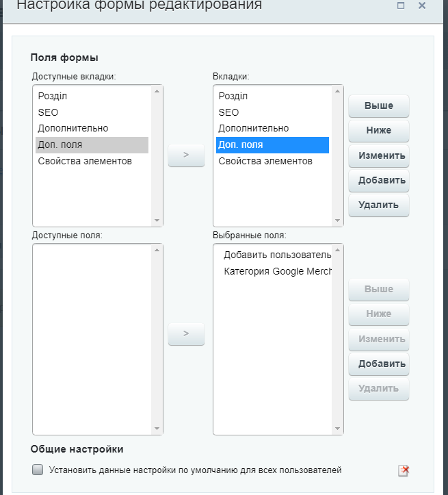The image size is (448, 495).
Task: Add new tab with Добавить button
Action: coord(379,181)
